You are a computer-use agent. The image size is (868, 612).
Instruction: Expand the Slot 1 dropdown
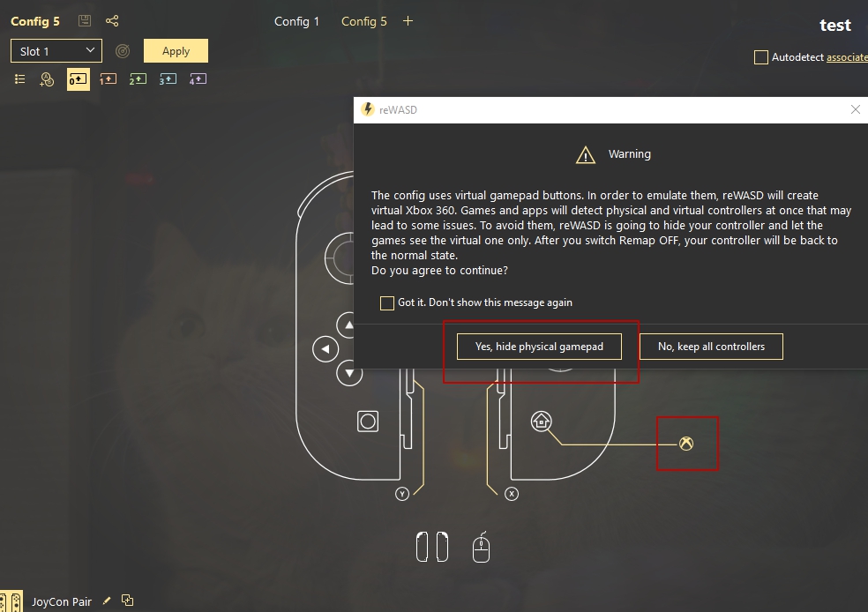[x=56, y=51]
